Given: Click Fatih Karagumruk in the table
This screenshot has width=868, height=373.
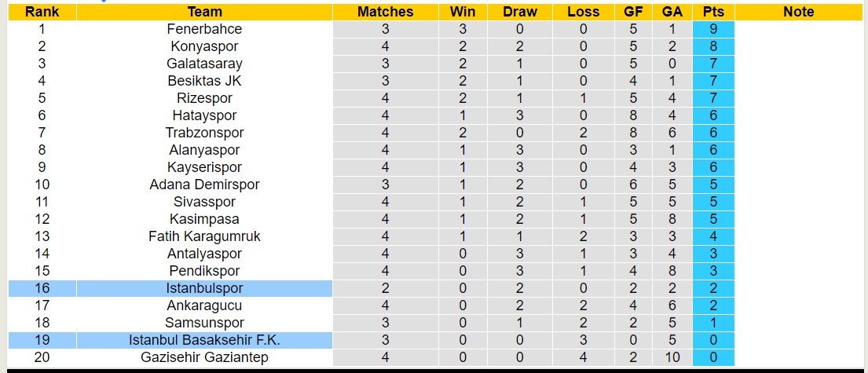Looking at the screenshot, I should [204, 236].
